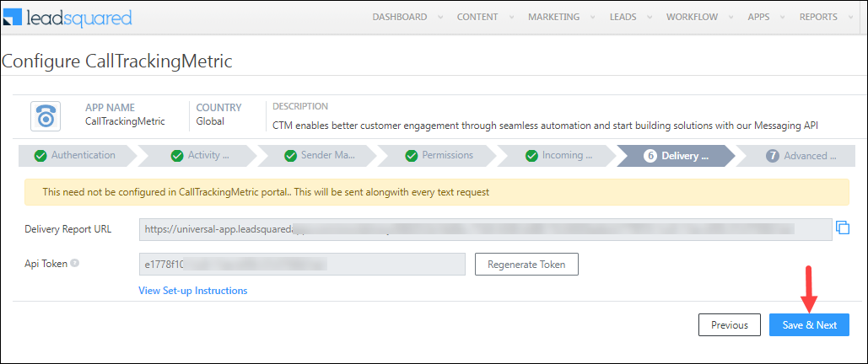
Task: Click the 'Api Token' label
Action: [46, 264]
